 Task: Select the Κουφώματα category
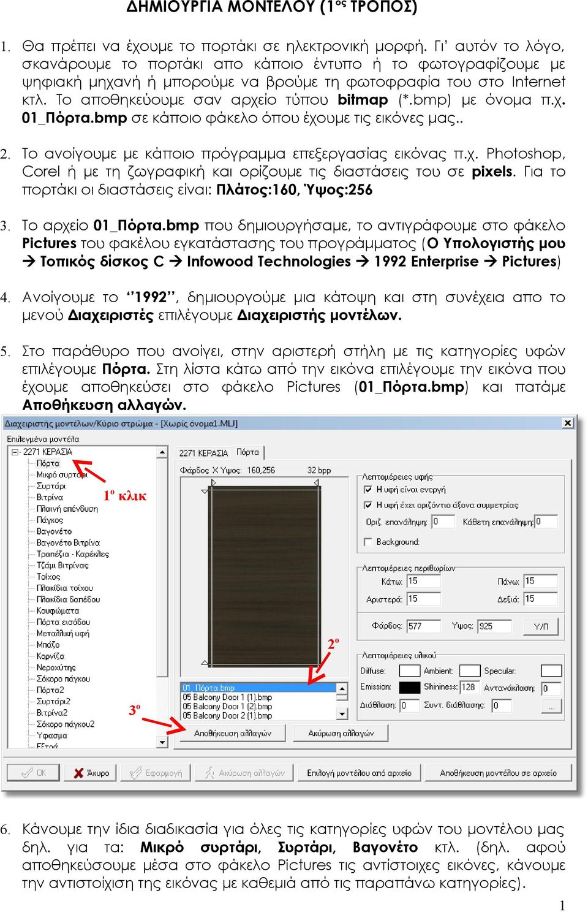[58, 610]
